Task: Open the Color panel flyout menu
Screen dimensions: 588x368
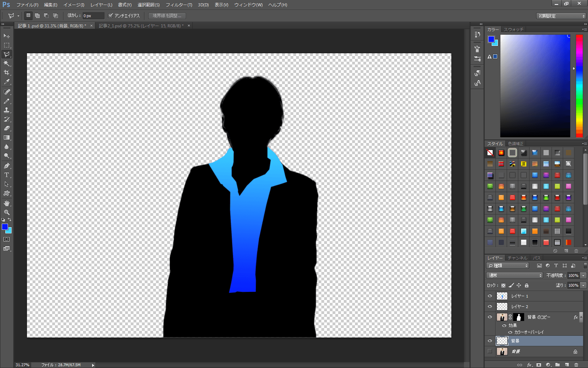Action: pyautogui.click(x=584, y=29)
